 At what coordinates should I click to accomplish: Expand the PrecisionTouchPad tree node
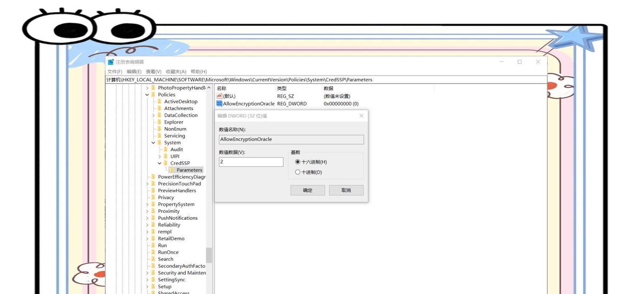pos(147,184)
